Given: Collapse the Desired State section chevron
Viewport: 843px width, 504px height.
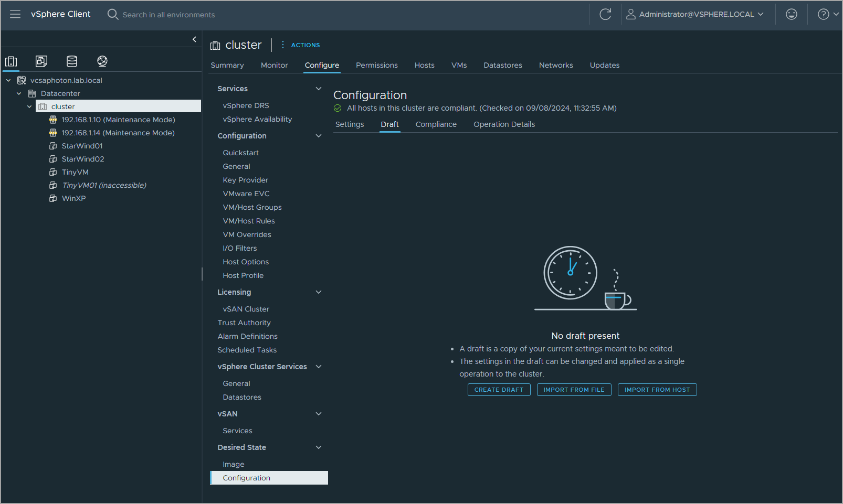Looking at the screenshot, I should 319,447.
